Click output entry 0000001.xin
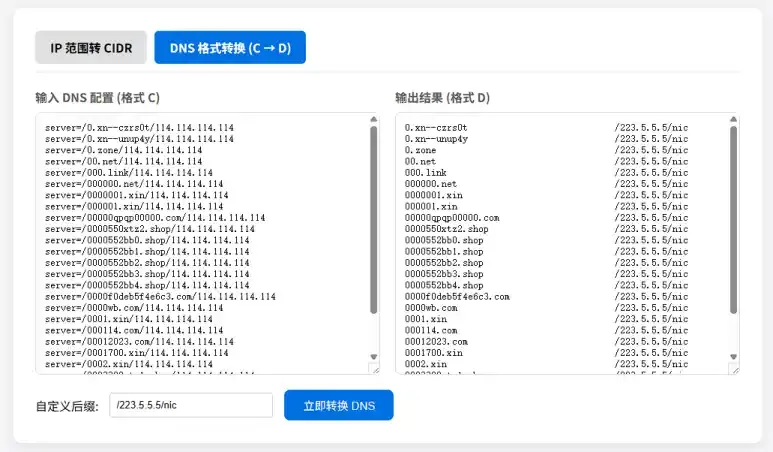The width and height of the screenshot is (773, 452). point(434,195)
